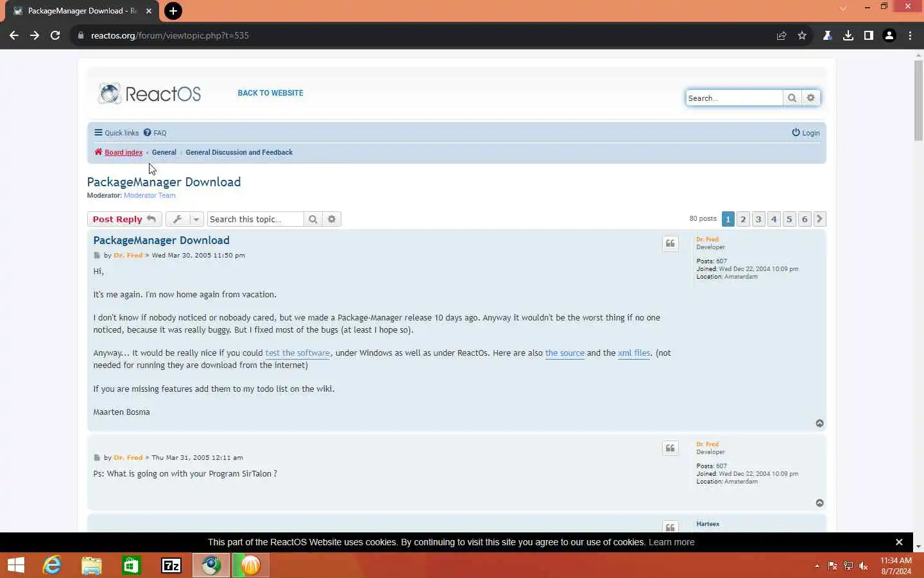Open the browser downloads icon
The width and height of the screenshot is (924, 578).
(848, 35)
